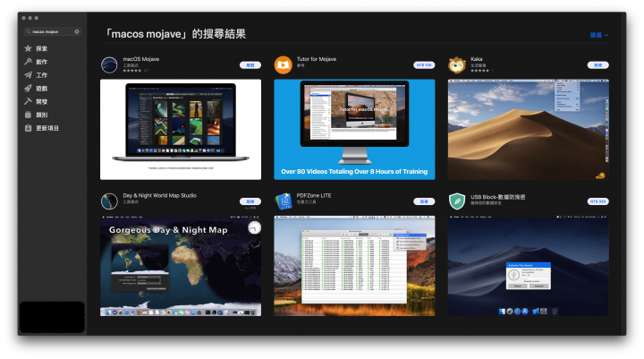The image size is (644, 359).
Task: Open the macOS Mojave MacBook screenshot
Action: 181,130
